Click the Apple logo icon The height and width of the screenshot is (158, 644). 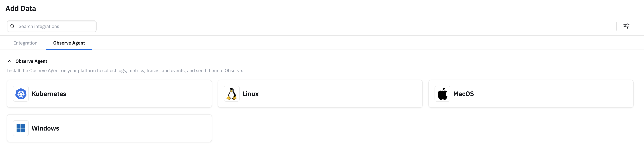(x=442, y=94)
